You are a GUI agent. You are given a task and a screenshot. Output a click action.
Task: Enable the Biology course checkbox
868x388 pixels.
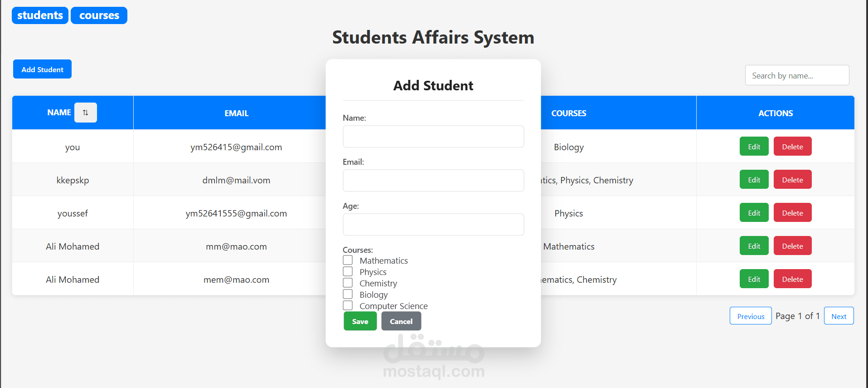[348, 294]
